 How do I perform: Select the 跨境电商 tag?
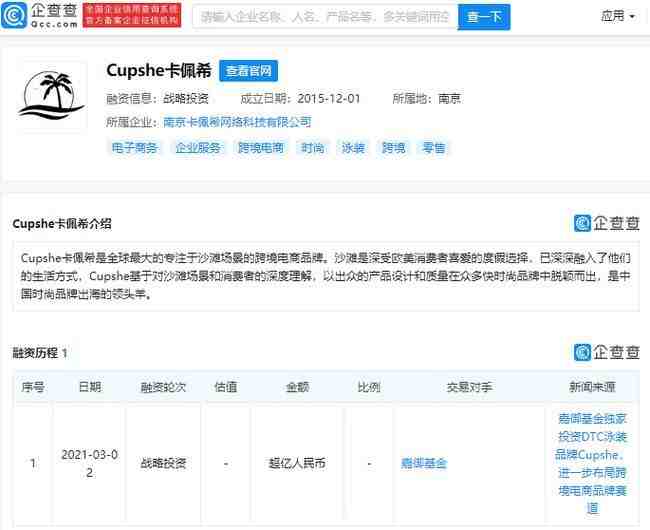(x=261, y=148)
